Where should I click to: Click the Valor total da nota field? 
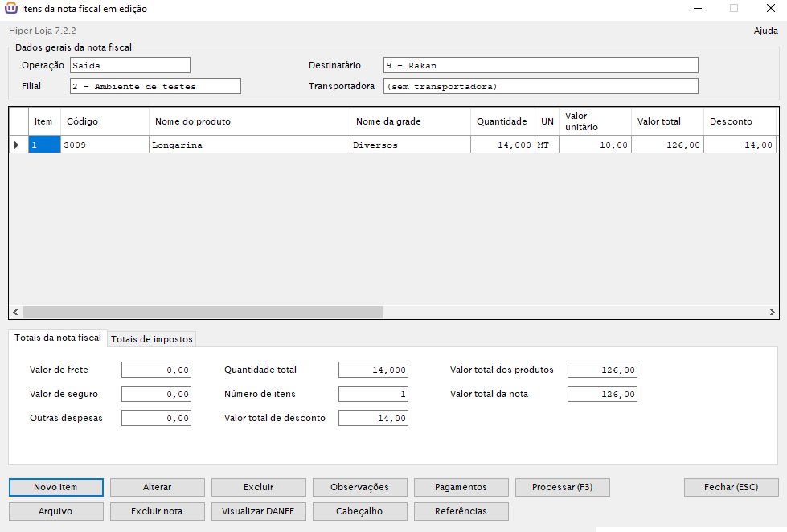[x=602, y=394]
